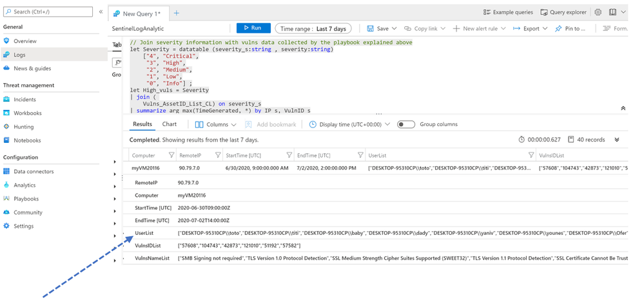This screenshot has width=644, height=307.
Task: Filter the RemoteIP column
Action: tap(218, 155)
